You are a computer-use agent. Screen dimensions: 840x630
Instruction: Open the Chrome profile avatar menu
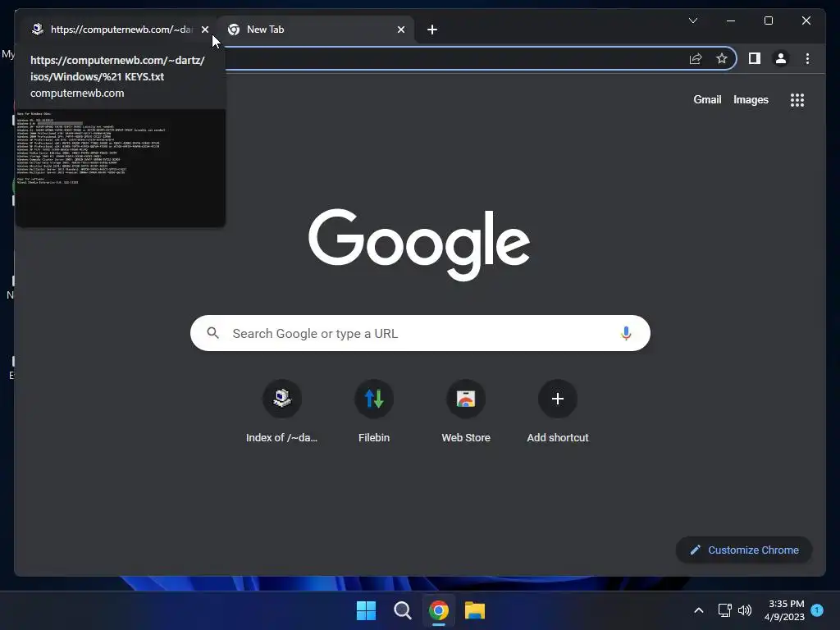point(781,58)
